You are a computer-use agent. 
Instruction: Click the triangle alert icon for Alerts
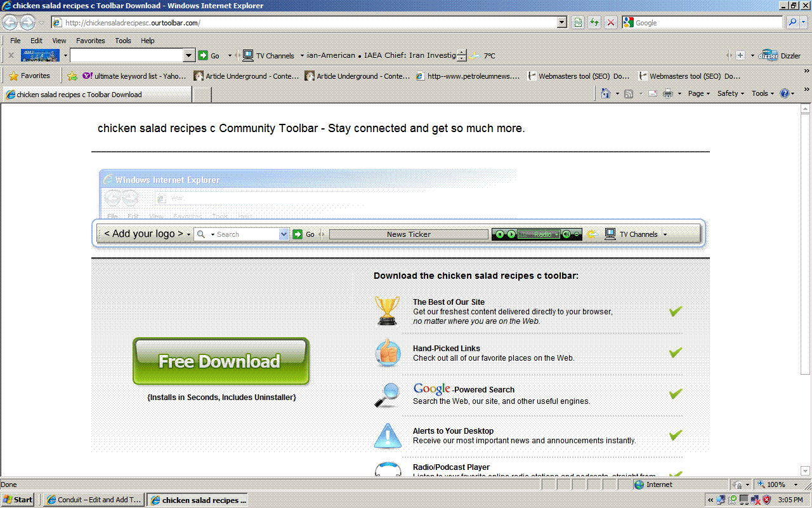[387, 436]
